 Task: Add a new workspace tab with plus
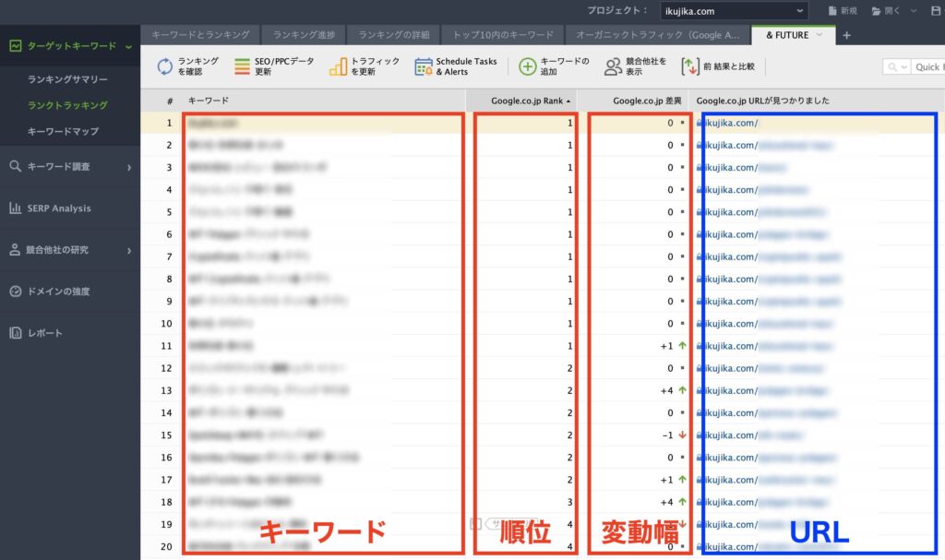(x=847, y=35)
